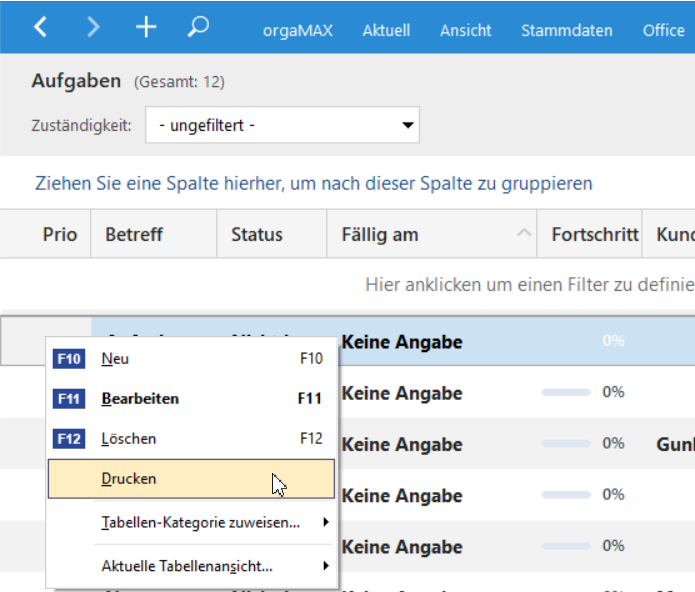Go forward with the right arrow icon

[x=93, y=27]
